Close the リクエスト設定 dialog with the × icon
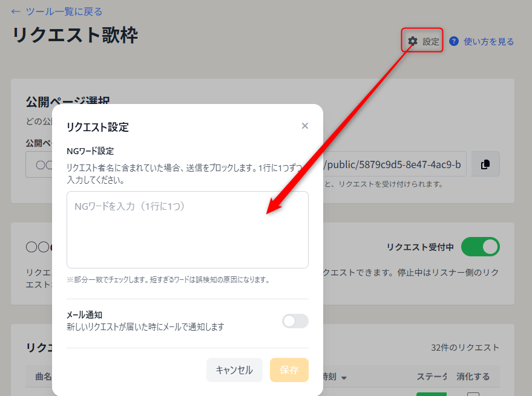 click(305, 126)
